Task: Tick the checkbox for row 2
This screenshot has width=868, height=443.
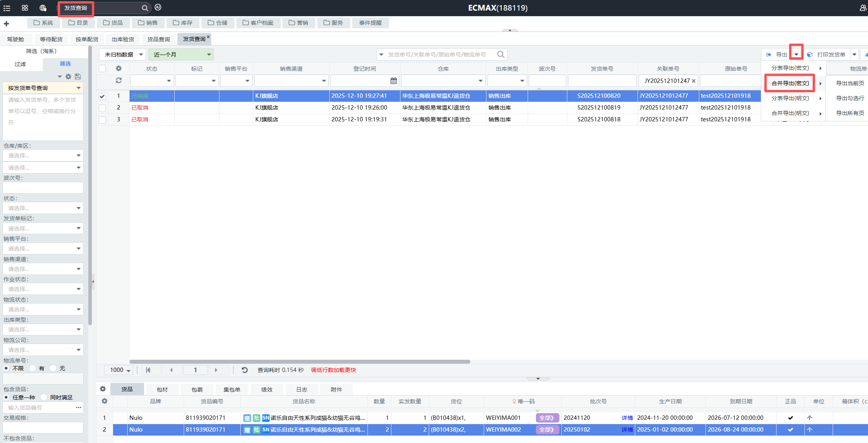Action: pyautogui.click(x=102, y=108)
